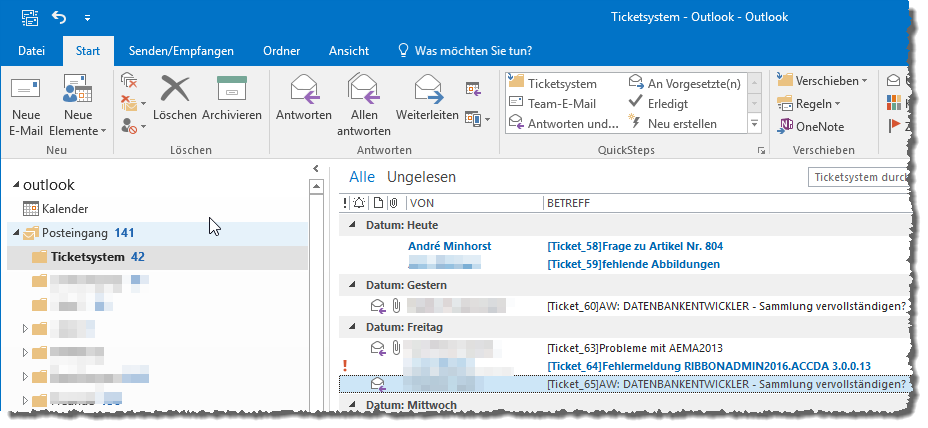Collapse the folder pane with the arrow
Screen dimensions: 928x428
[x=316, y=169]
